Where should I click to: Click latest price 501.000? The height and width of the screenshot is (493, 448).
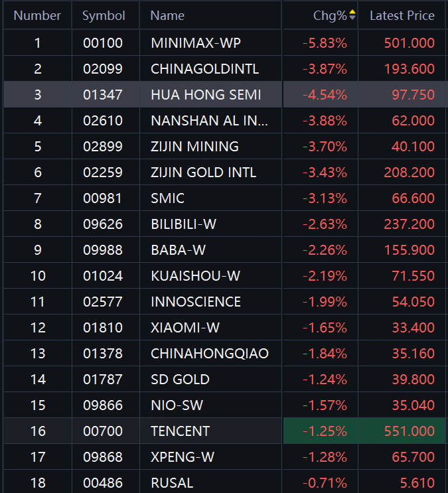410,43
